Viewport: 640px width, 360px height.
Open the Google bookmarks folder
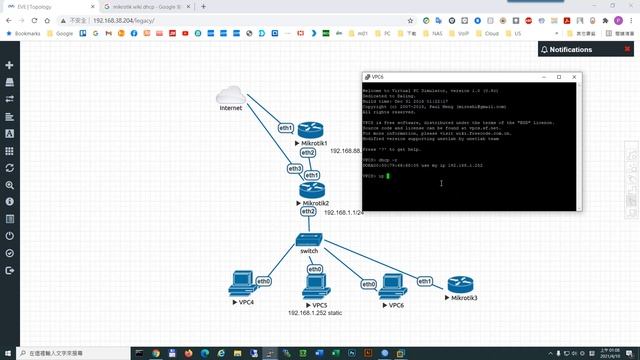[60, 33]
